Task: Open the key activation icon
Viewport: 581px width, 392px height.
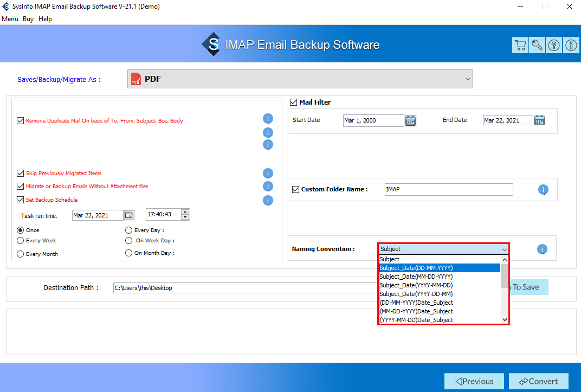Action: [x=537, y=46]
